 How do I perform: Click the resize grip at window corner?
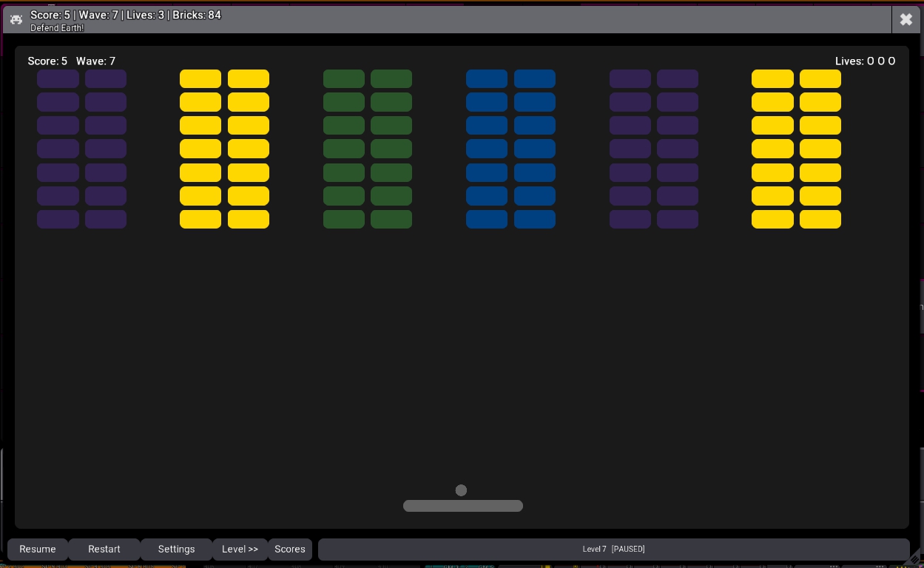(916, 558)
